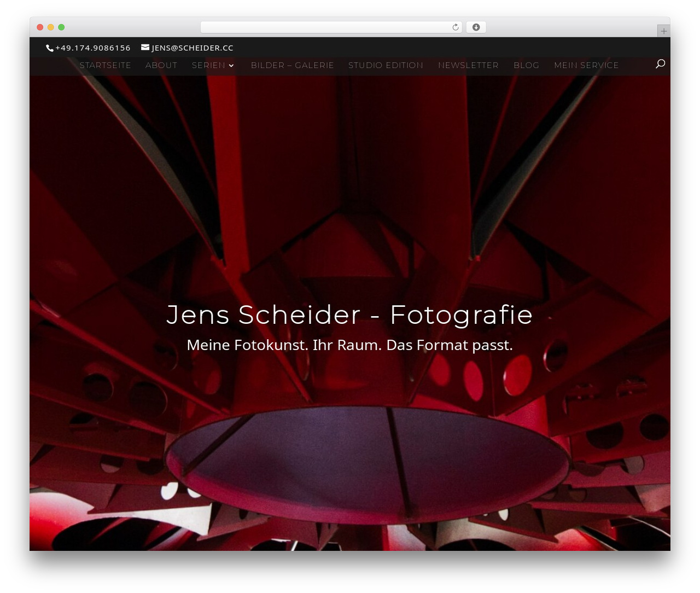The width and height of the screenshot is (700, 593).
Task: Open a new tab with the plus icon
Action: [x=663, y=31]
